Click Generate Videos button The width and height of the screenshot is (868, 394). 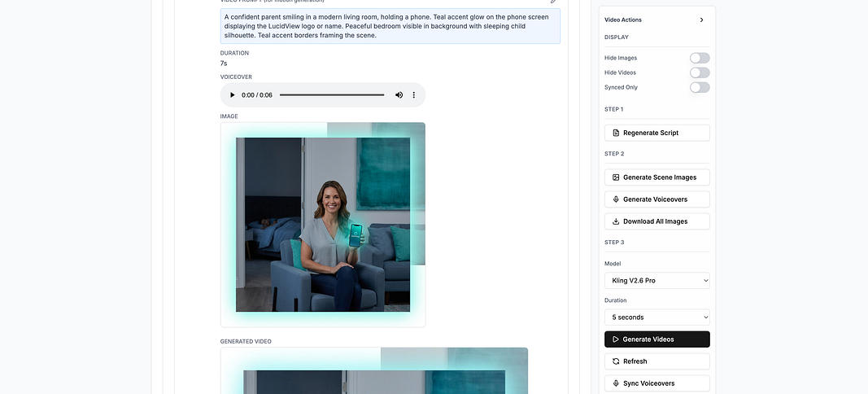(657, 339)
